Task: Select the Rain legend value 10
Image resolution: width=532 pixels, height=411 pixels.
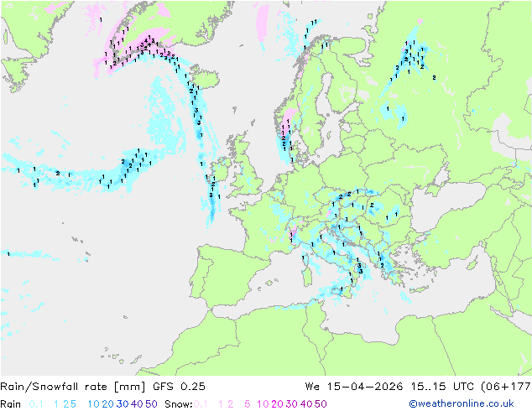Action: click(x=94, y=404)
